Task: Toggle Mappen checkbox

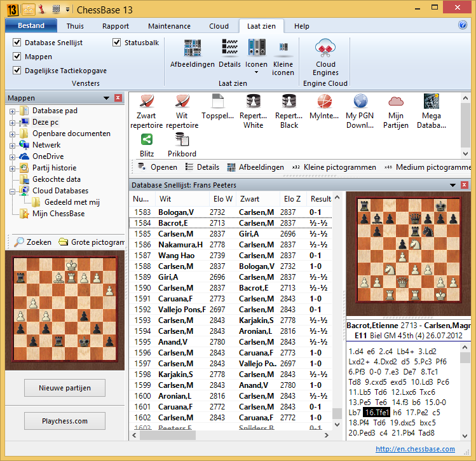Action: click(x=17, y=57)
